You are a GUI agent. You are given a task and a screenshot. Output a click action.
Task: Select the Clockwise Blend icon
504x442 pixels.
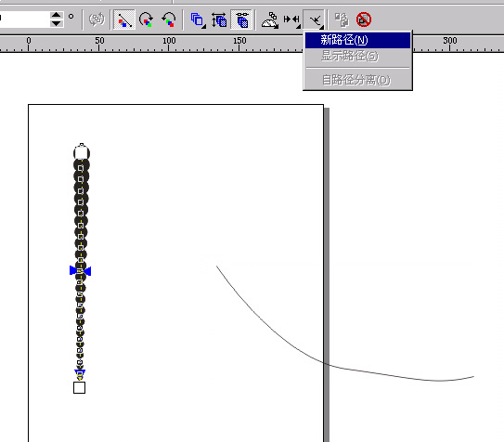146,19
